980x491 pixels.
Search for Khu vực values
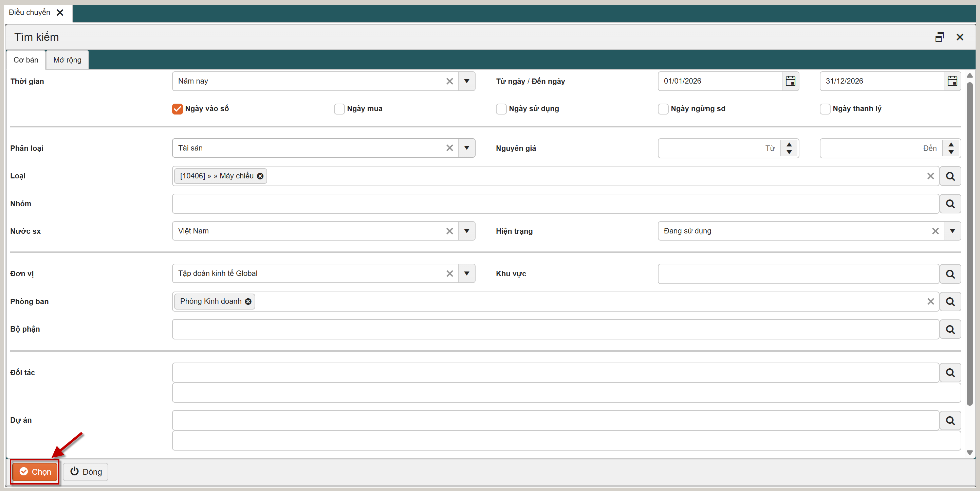pyautogui.click(x=950, y=274)
